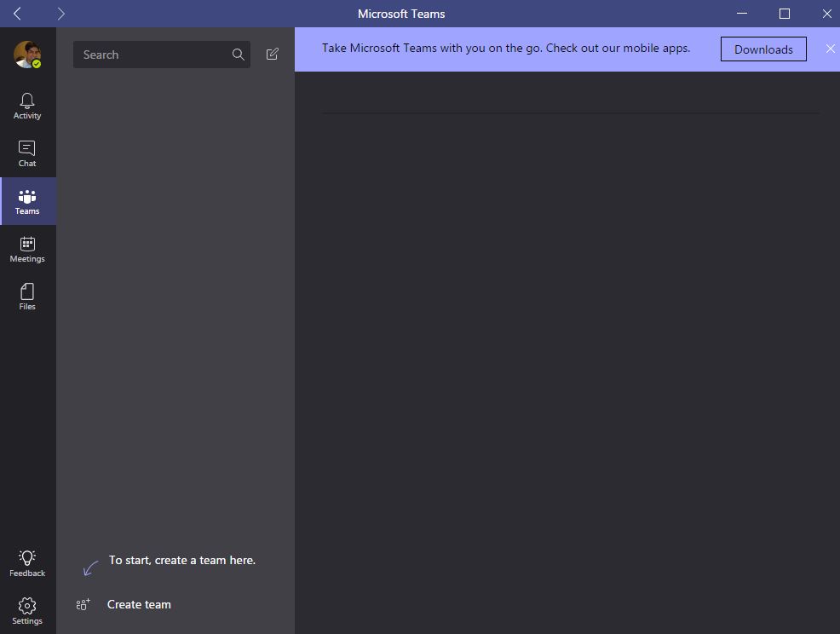840x634 pixels.
Task: Open the profile avatar menu
Action: pyautogui.click(x=27, y=55)
